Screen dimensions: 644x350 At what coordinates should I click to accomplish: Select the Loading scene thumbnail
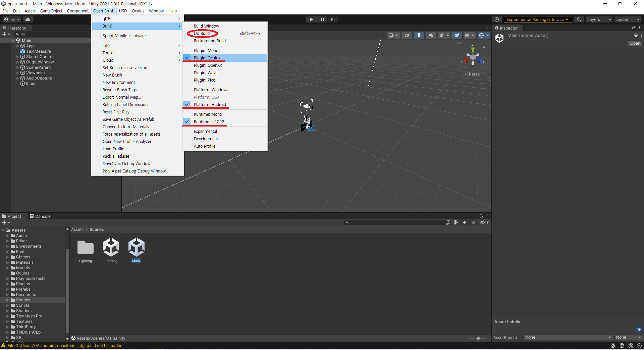click(x=111, y=250)
